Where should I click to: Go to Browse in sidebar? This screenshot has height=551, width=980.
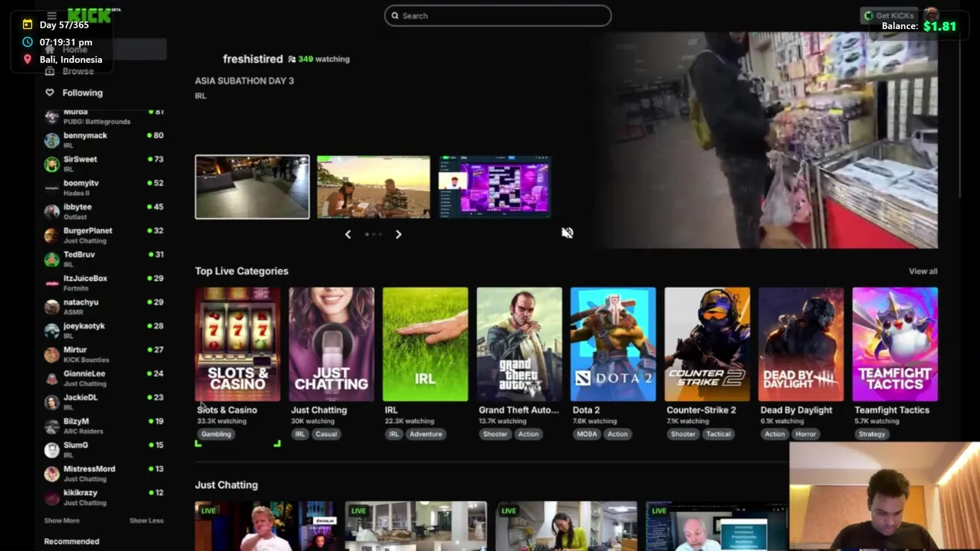pyautogui.click(x=78, y=71)
